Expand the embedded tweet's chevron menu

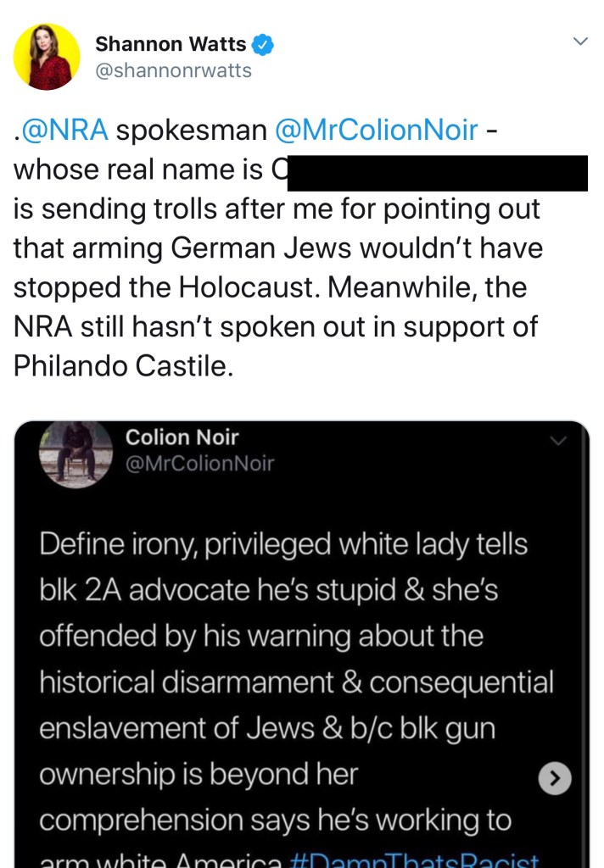click(558, 441)
